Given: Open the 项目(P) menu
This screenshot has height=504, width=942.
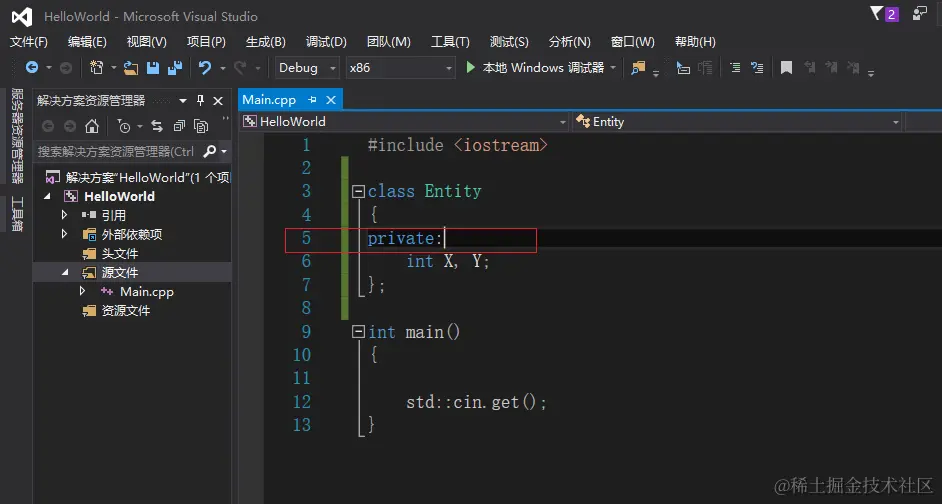Looking at the screenshot, I should (206, 41).
